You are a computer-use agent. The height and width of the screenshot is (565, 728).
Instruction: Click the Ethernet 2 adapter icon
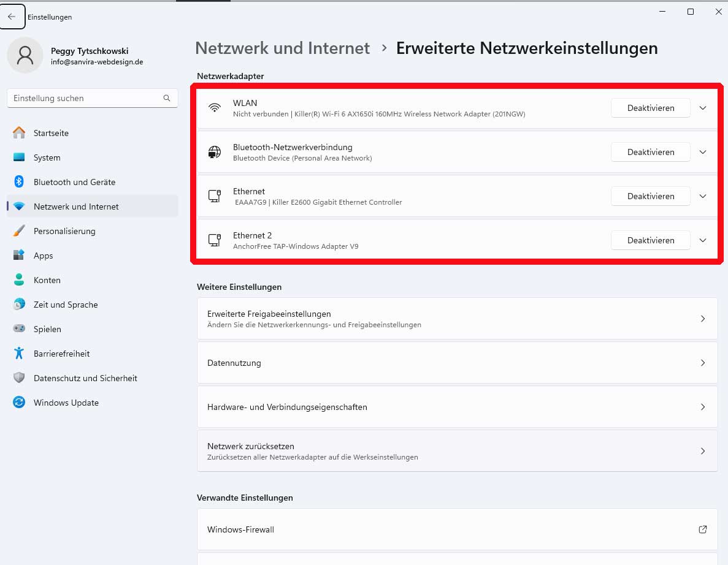click(x=215, y=240)
